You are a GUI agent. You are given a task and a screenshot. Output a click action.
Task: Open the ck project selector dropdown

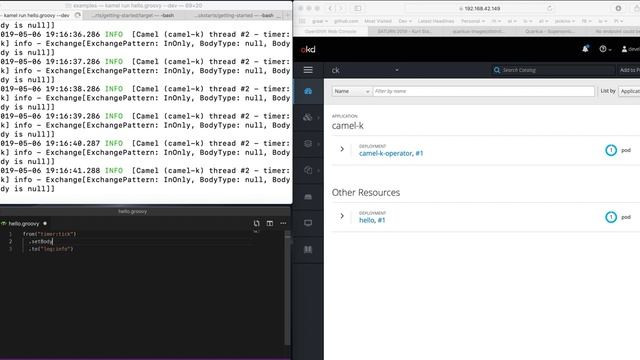tap(365, 70)
